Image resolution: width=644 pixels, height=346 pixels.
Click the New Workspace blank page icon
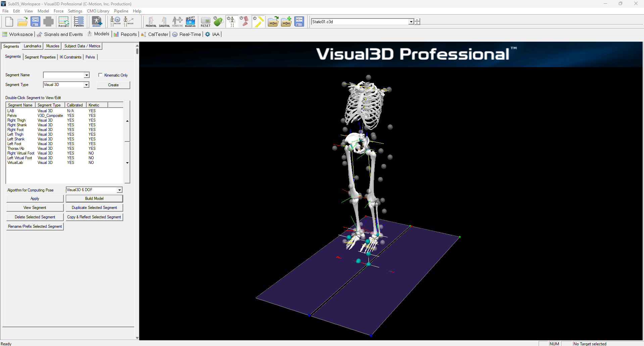pyautogui.click(x=9, y=21)
